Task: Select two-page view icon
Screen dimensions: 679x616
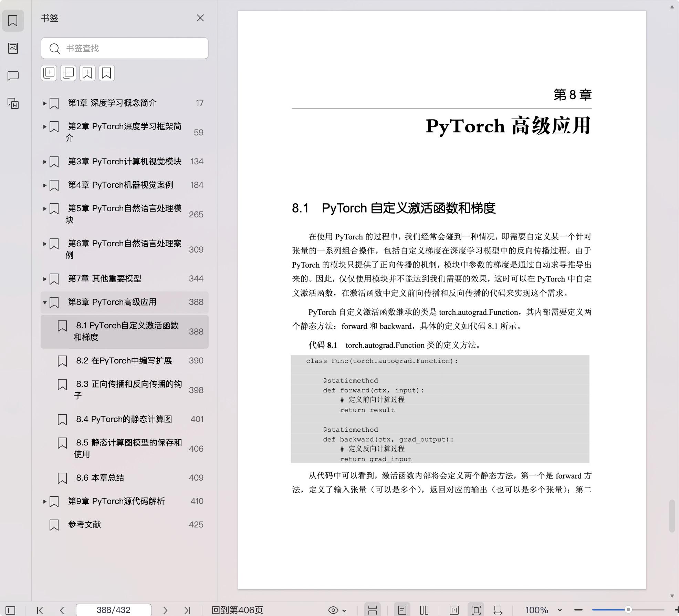Action: 424,610
